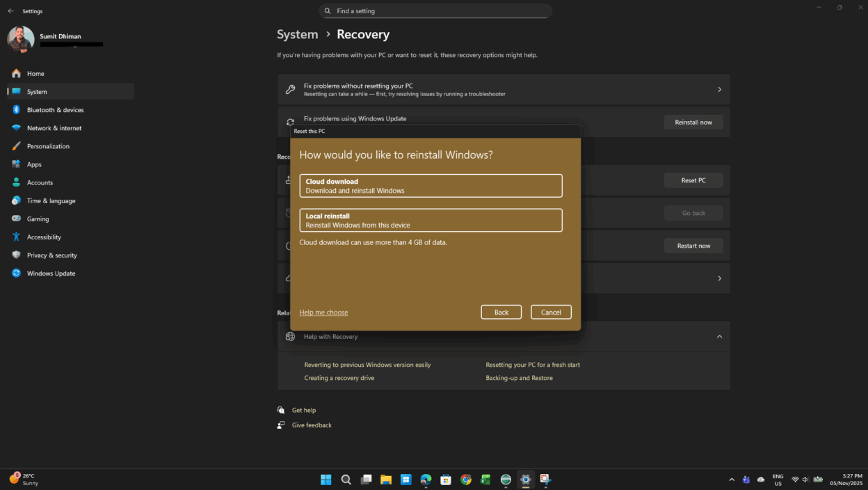Open Home in the Settings sidebar

(x=70, y=73)
